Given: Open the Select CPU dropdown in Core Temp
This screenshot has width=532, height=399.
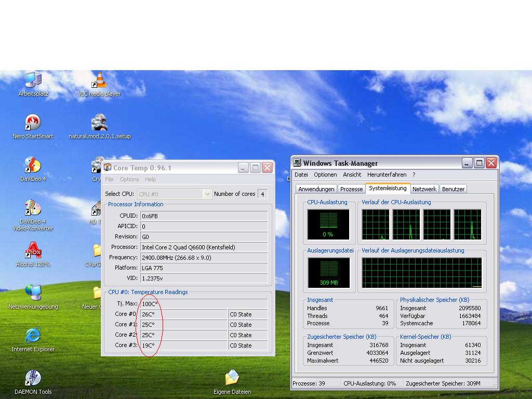Looking at the screenshot, I should pos(175,194).
